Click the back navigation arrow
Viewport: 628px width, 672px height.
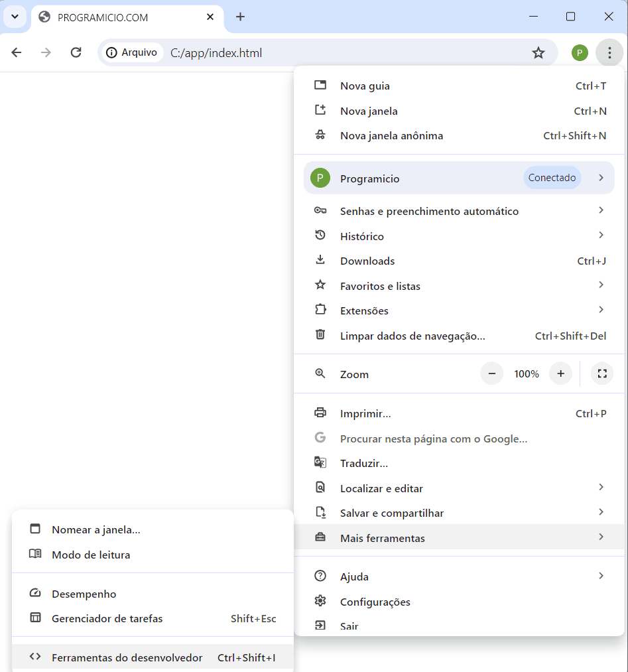16,52
